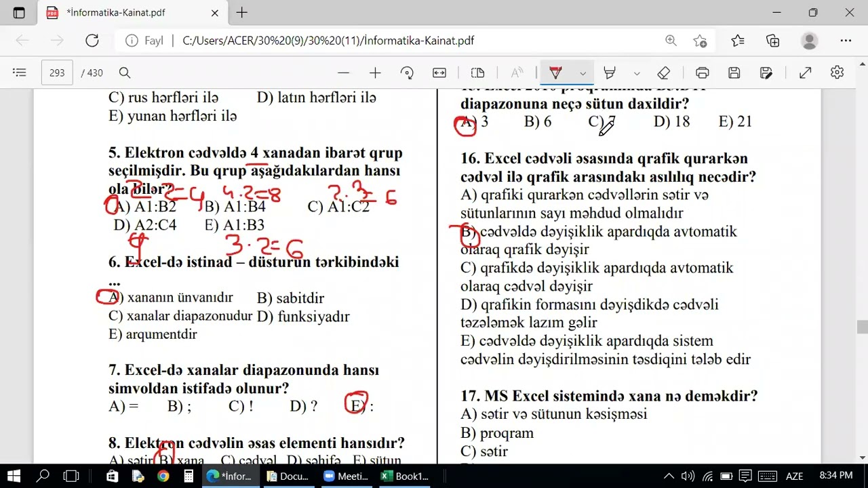This screenshot has width=868, height=488.
Task: Refresh the current page
Action: [x=92, y=41]
